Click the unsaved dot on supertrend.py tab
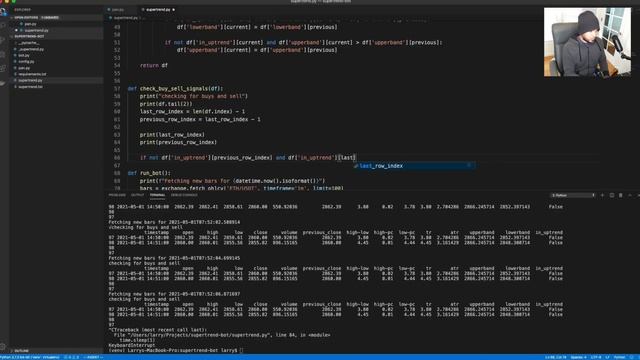 pyautogui.click(x=173, y=9)
